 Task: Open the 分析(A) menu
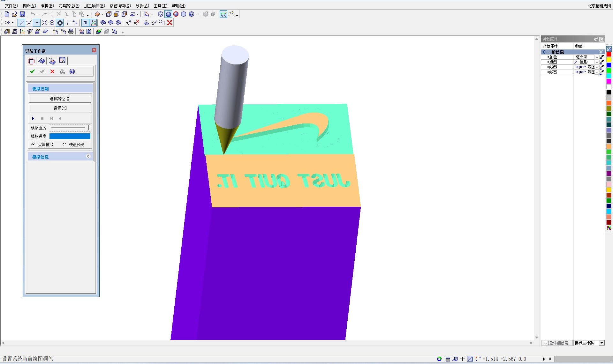142,6
